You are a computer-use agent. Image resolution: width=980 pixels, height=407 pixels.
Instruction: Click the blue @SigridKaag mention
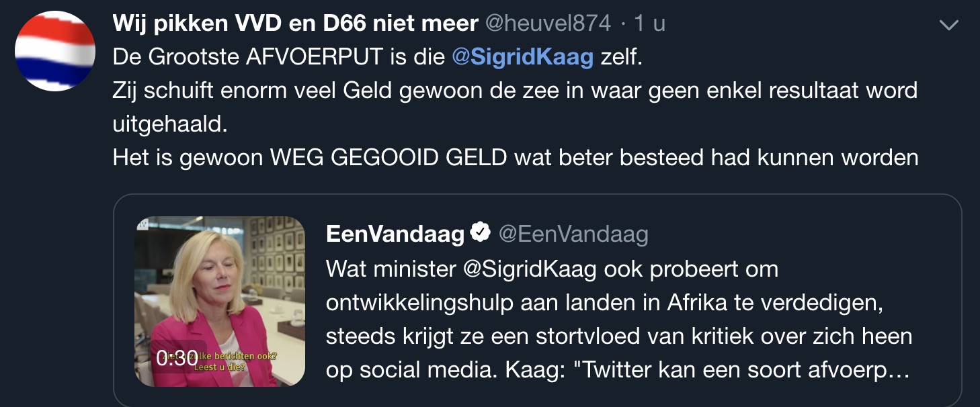tap(523, 57)
